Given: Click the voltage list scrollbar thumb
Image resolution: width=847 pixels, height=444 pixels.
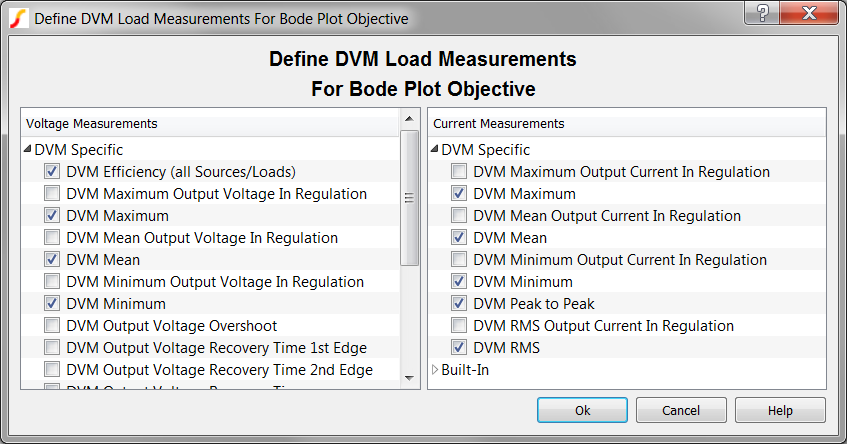Looking at the screenshot, I should point(409,198).
